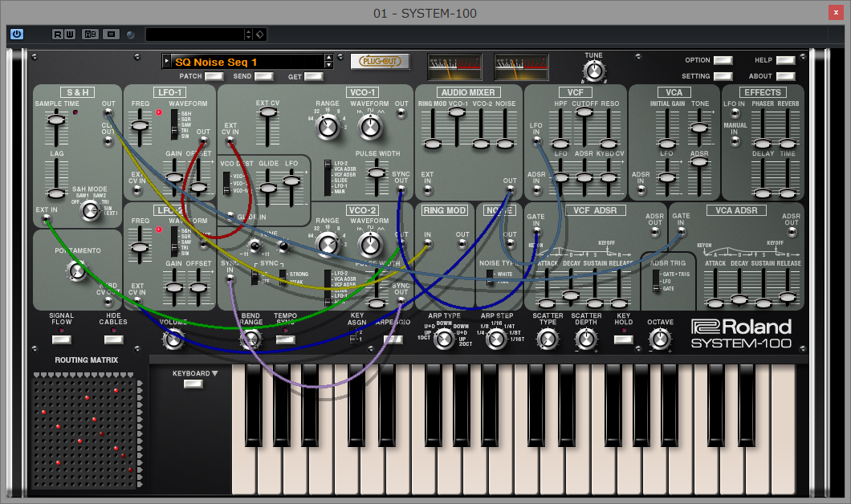
Task: Adjust the VCF CUTOFF slider
Action: tap(584, 112)
